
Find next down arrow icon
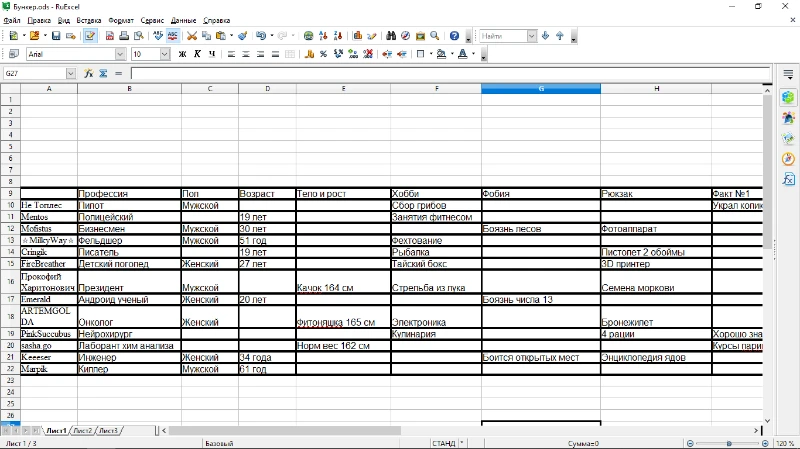pyautogui.click(x=545, y=36)
